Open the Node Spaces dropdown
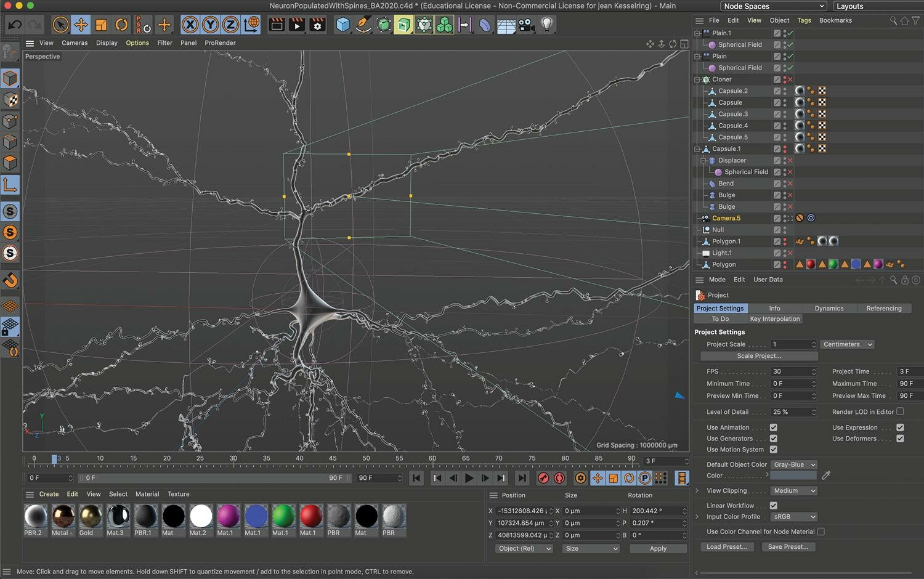The height and width of the screenshot is (579, 924). (x=773, y=6)
